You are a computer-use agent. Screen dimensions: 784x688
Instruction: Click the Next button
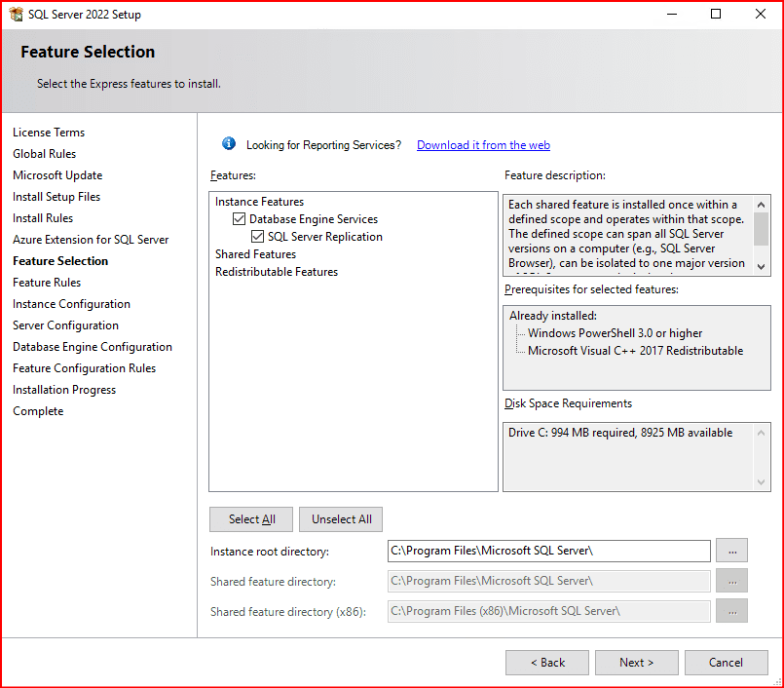(636, 663)
